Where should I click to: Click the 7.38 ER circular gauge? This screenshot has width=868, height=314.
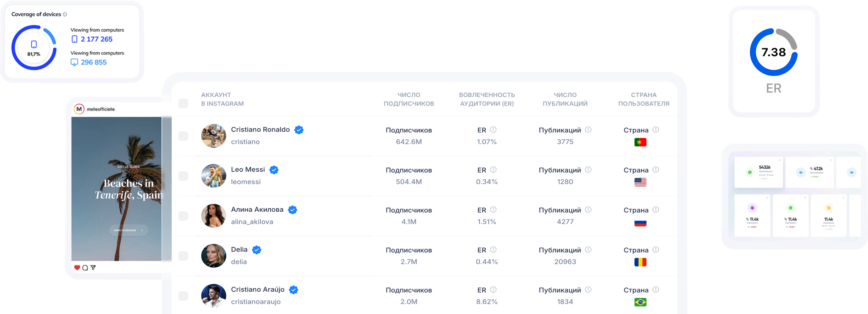pyautogui.click(x=773, y=52)
